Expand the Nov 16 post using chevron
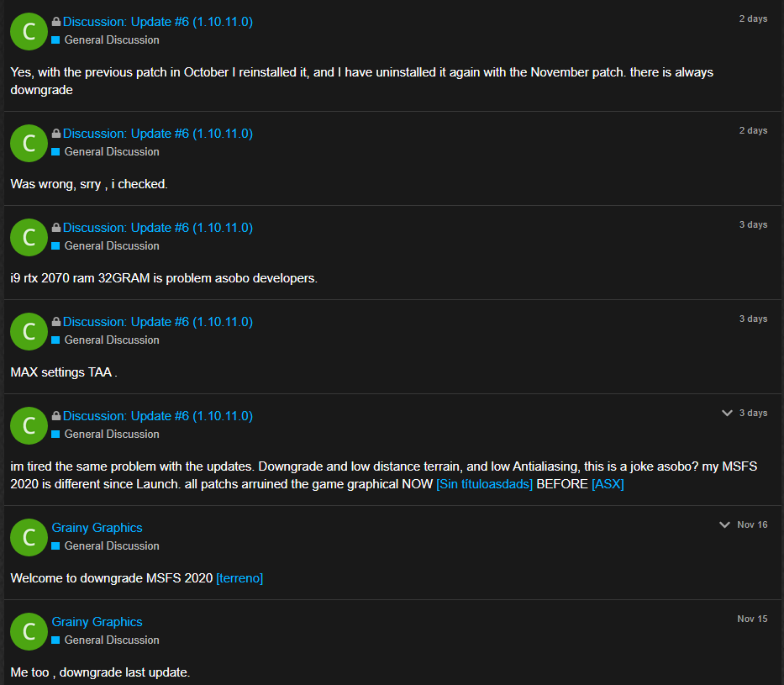Viewport: 784px width, 685px height. pos(724,524)
